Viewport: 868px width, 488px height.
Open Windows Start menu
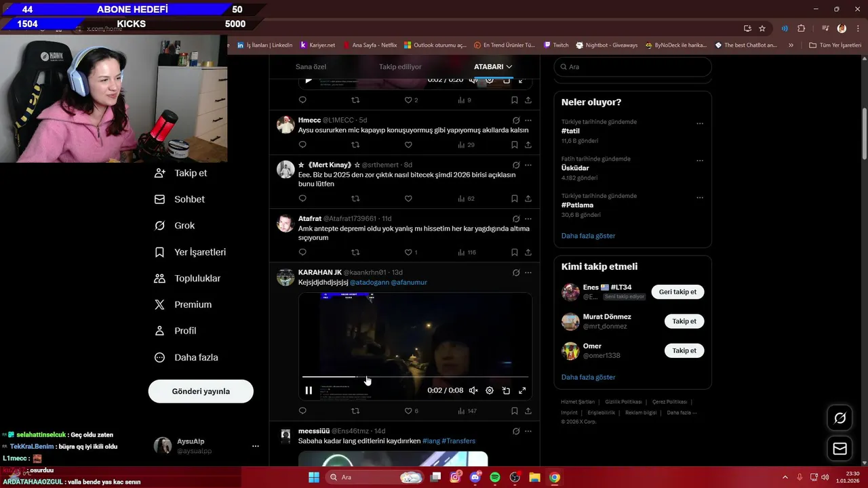pyautogui.click(x=314, y=477)
